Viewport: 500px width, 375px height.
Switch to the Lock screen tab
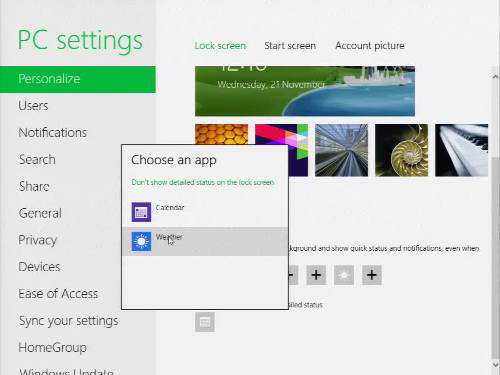[x=220, y=46]
